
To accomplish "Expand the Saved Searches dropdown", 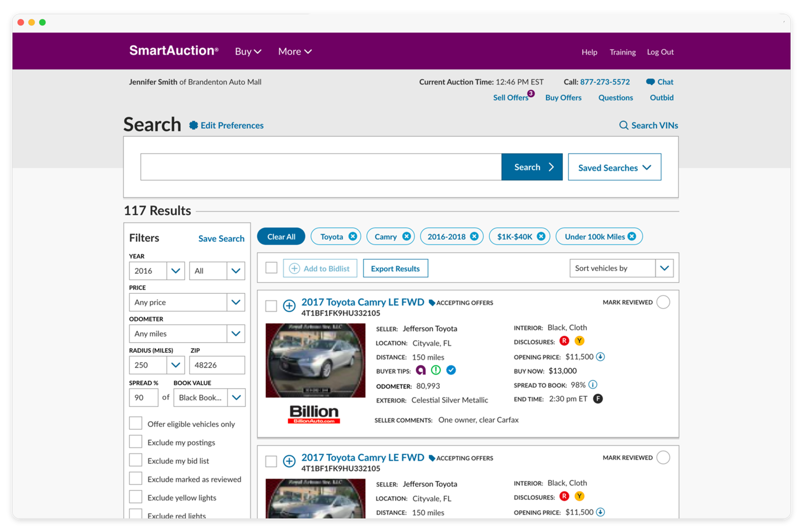I will coord(614,167).
